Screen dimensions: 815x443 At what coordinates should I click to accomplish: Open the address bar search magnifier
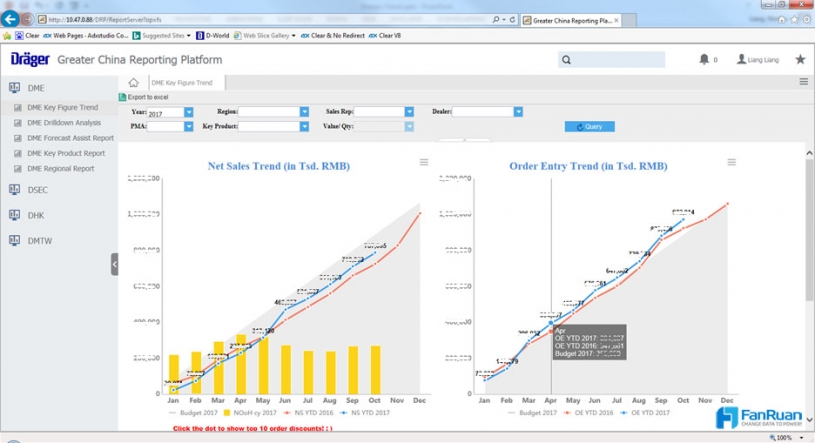[x=496, y=20]
